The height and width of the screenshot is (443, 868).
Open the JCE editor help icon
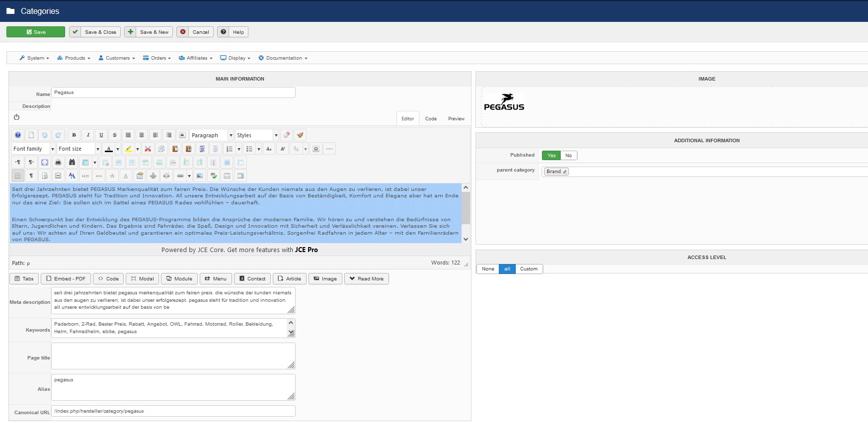click(17, 135)
